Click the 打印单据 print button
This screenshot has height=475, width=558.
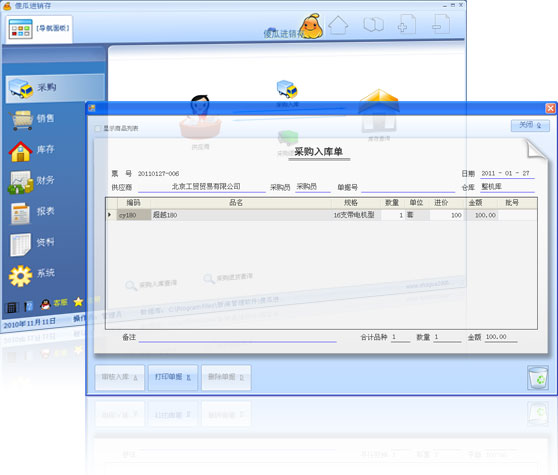(x=173, y=378)
